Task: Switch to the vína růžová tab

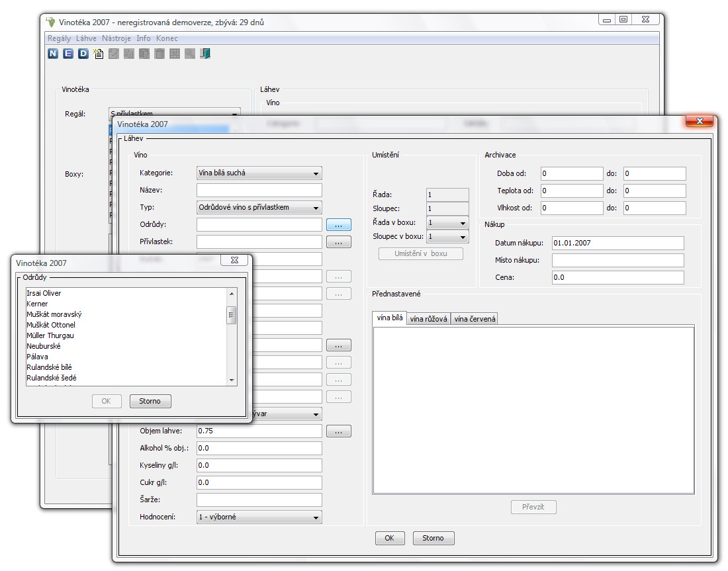Action: coord(429,319)
